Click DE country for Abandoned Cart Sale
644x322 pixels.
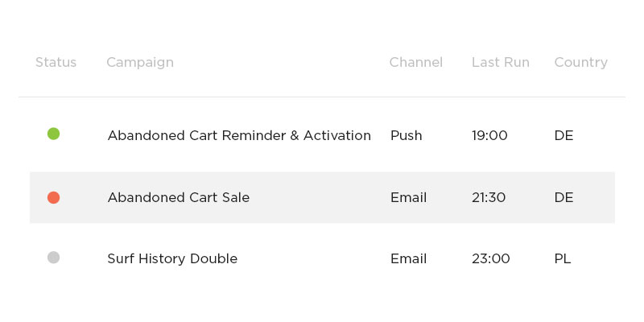[563, 198]
